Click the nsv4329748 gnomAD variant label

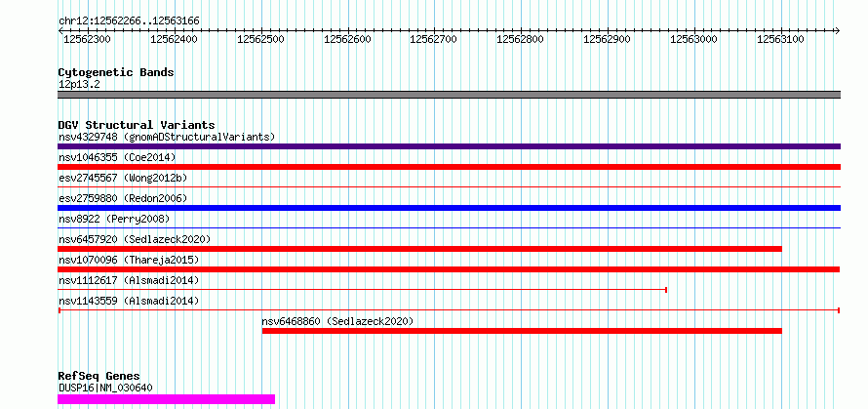pos(167,137)
